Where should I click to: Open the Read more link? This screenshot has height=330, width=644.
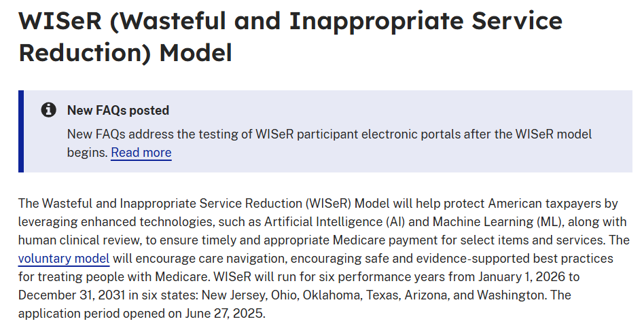point(141,153)
